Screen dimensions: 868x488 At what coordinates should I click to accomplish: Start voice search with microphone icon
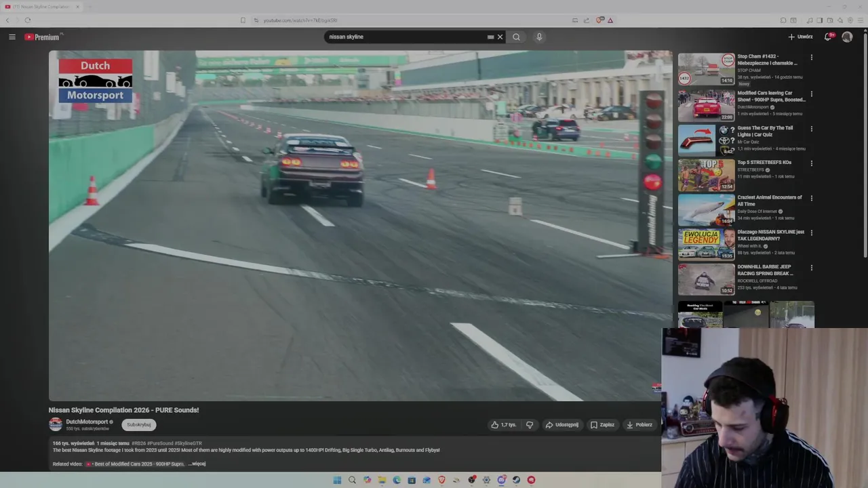(x=539, y=37)
